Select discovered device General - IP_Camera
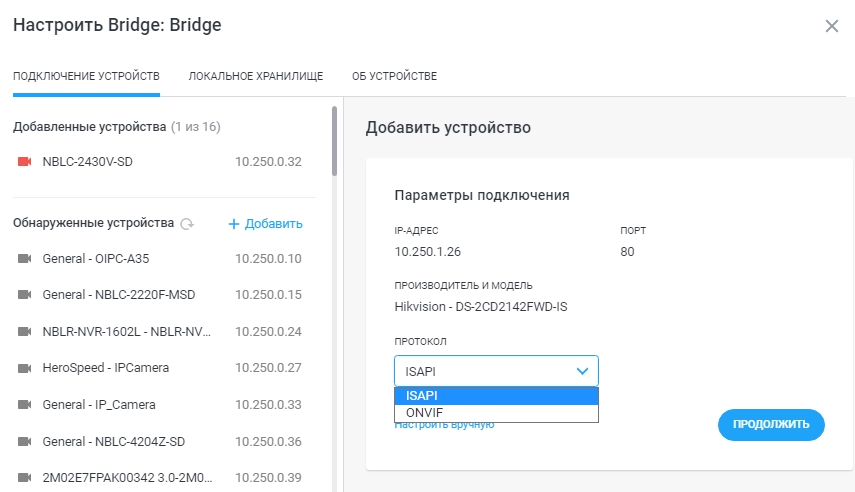 [x=99, y=405]
